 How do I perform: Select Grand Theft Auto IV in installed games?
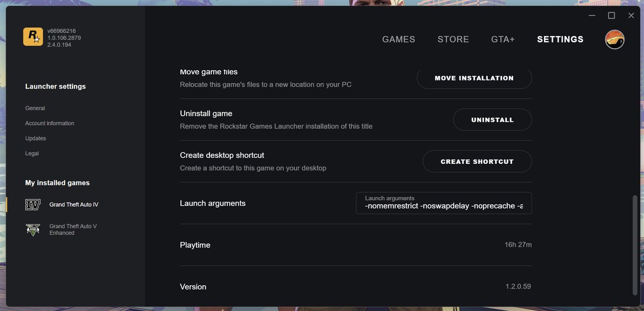pyautogui.click(x=74, y=205)
